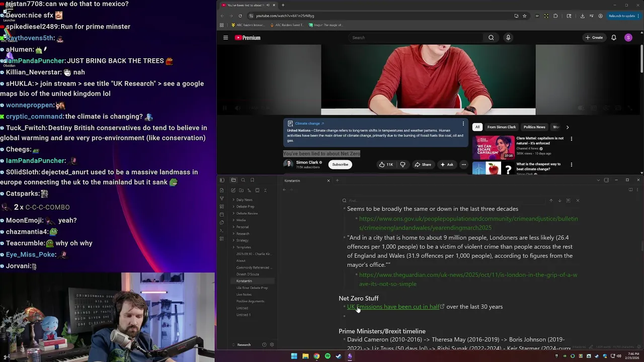644x362 pixels.
Task: Click the Ask button under video
Action: [x=447, y=164]
